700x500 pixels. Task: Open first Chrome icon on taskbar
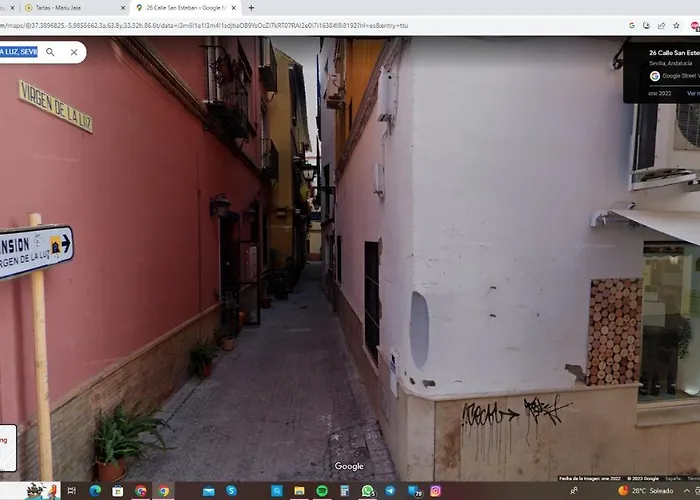pos(141,491)
